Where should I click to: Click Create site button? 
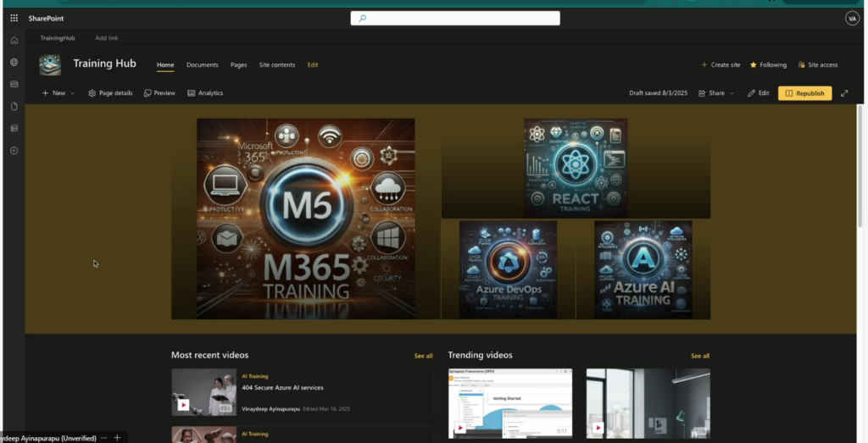click(721, 64)
